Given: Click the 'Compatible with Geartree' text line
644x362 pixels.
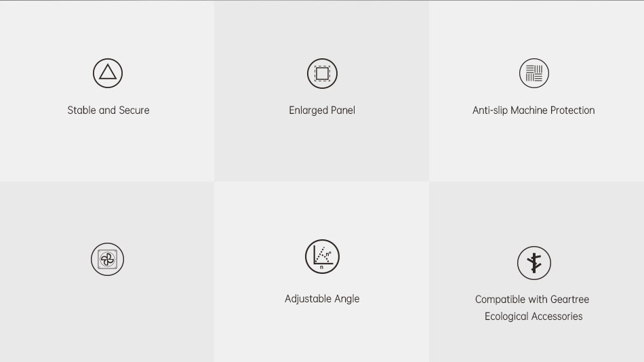Looking at the screenshot, I should tap(532, 299).
